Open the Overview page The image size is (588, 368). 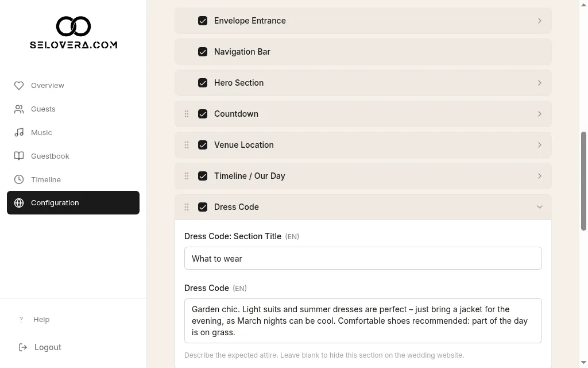[x=73, y=86]
